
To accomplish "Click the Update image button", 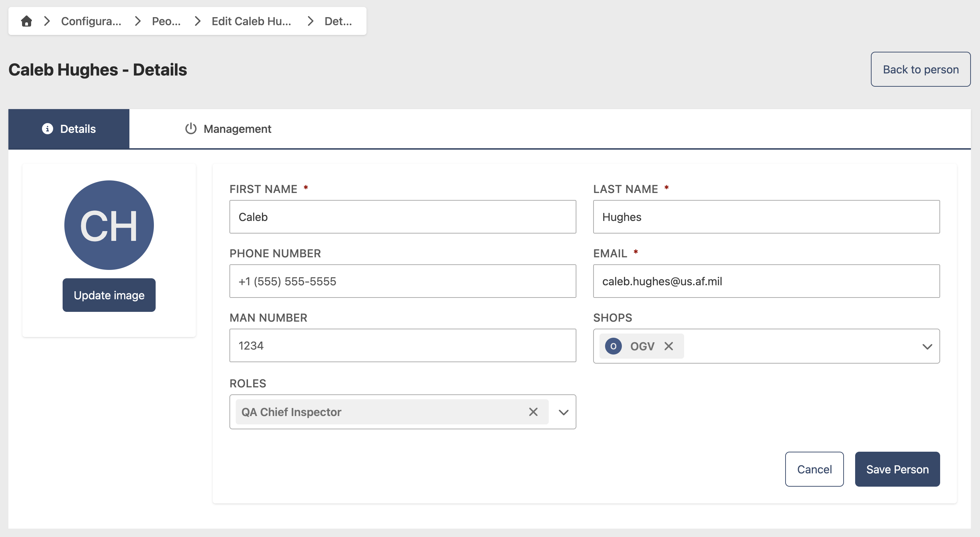I will 109,295.
